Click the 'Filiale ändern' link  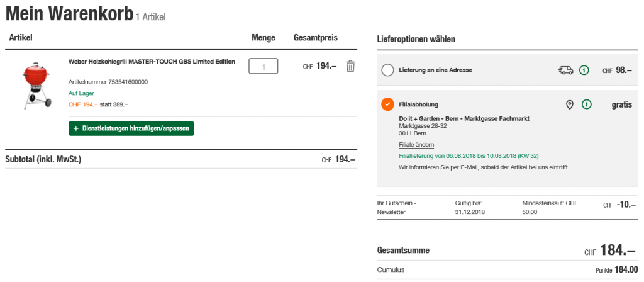(416, 145)
